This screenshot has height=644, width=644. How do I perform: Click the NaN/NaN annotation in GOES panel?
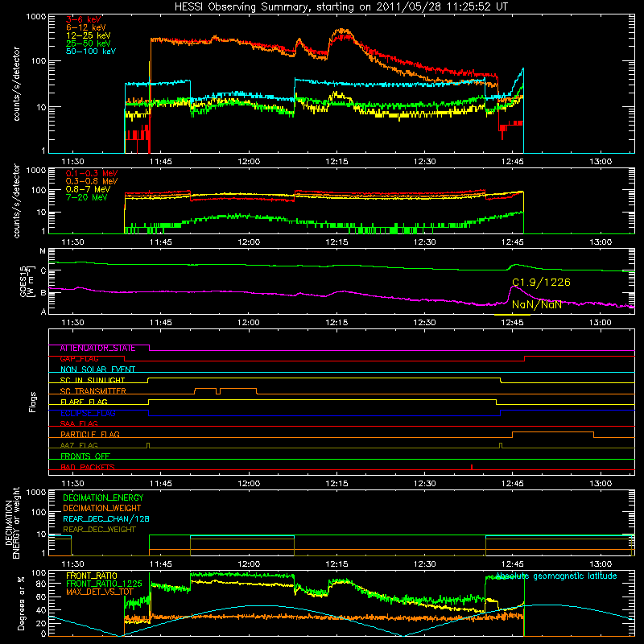[536, 304]
